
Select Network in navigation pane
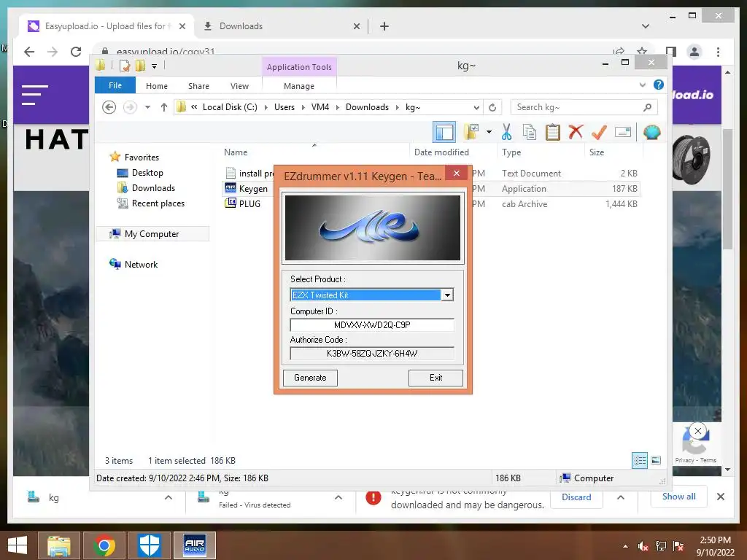(x=141, y=264)
